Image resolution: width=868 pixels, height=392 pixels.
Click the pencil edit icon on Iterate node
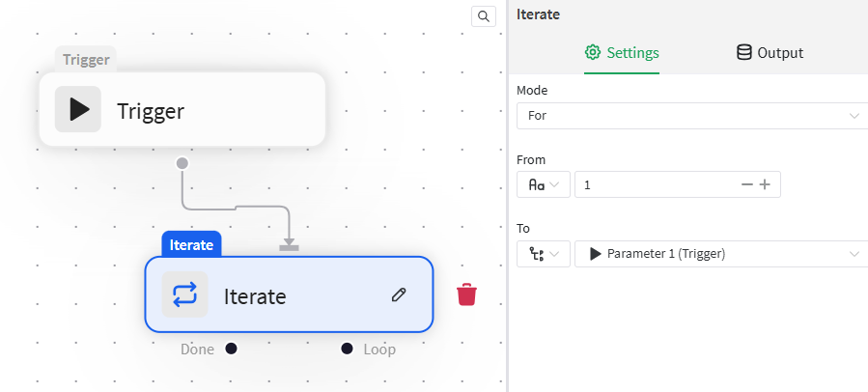coord(399,294)
